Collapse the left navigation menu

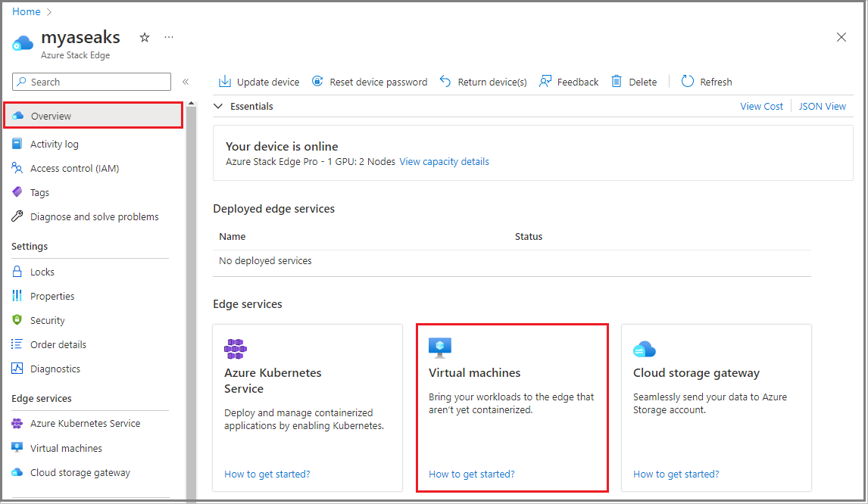pos(186,82)
